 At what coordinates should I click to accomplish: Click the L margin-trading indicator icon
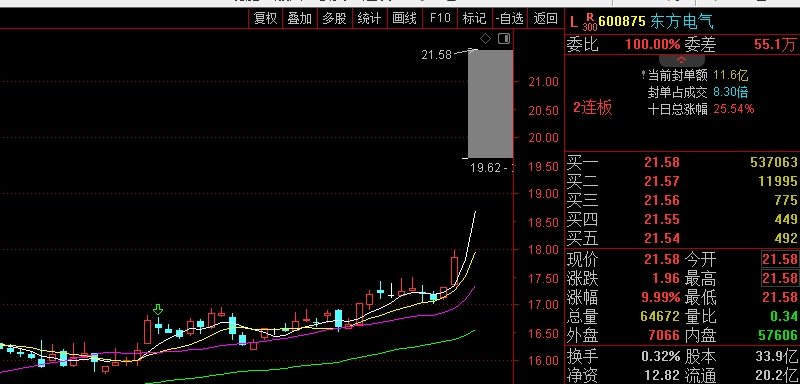[x=573, y=22]
